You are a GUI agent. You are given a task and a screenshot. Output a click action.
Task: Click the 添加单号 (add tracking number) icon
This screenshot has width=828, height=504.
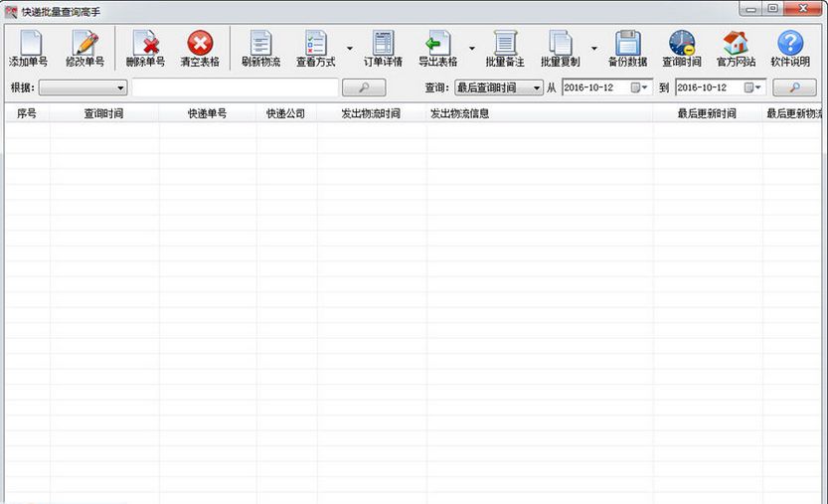[x=29, y=49]
